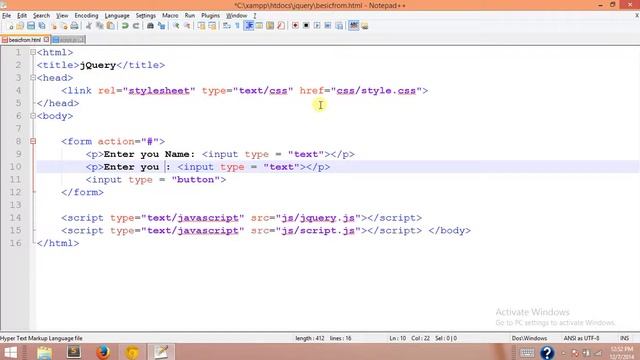
Task: Click js/script.js path on line 15
Action: coord(318,231)
